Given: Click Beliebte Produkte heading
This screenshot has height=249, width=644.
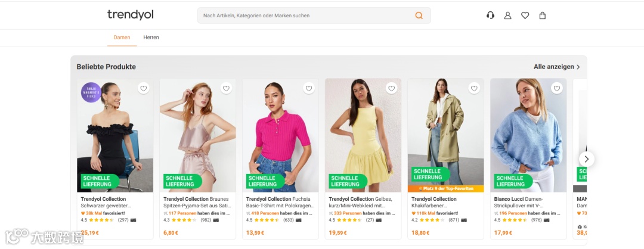Looking at the screenshot, I should click(106, 67).
